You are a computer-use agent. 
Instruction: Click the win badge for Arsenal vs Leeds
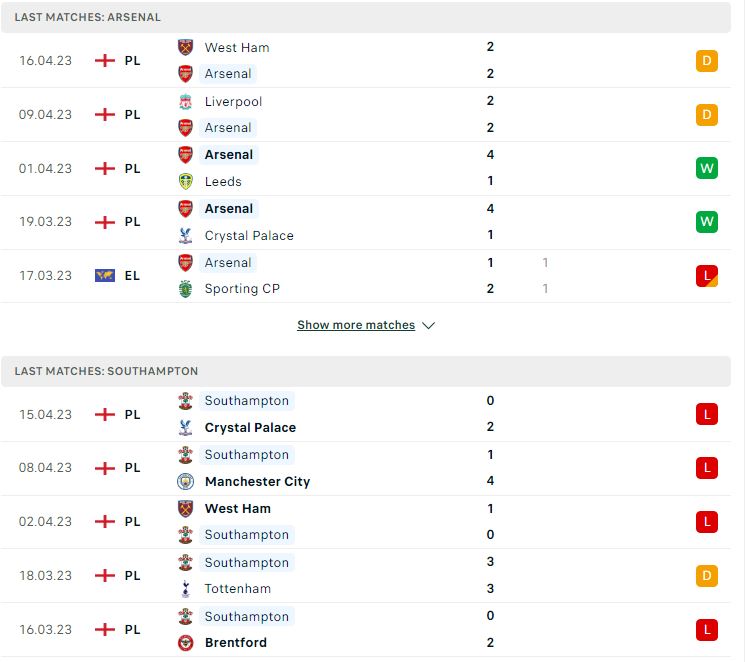click(707, 168)
